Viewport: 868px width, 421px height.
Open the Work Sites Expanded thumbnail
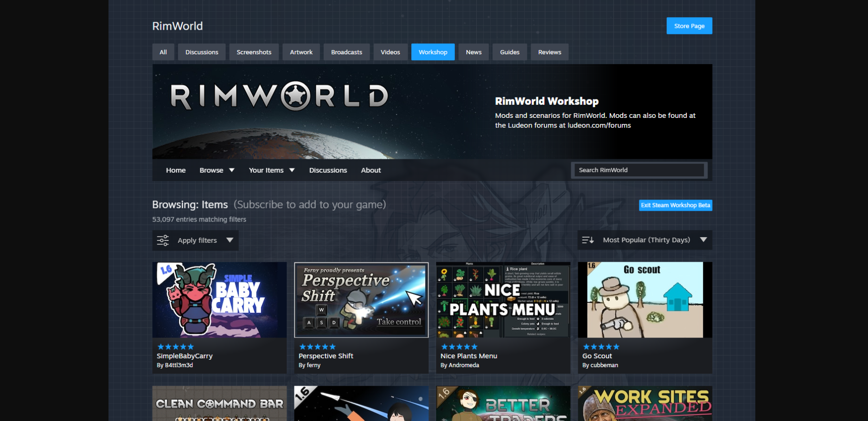click(x=645, y=403)
